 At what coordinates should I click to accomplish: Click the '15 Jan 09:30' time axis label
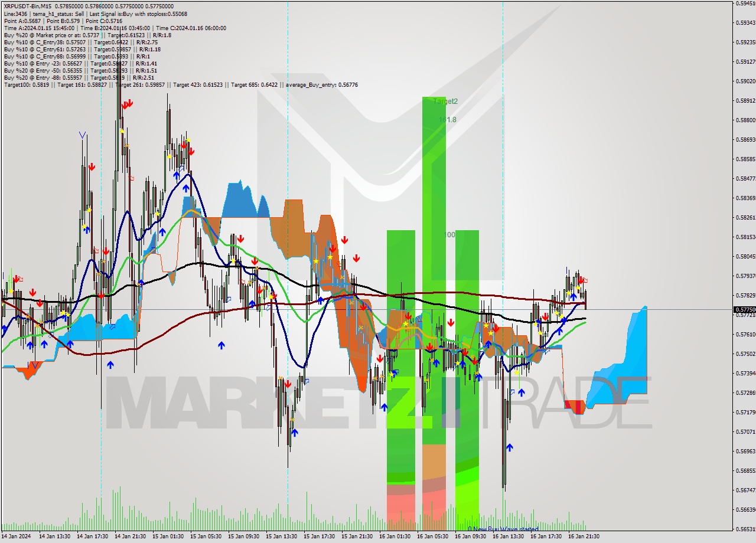[243, 537]
